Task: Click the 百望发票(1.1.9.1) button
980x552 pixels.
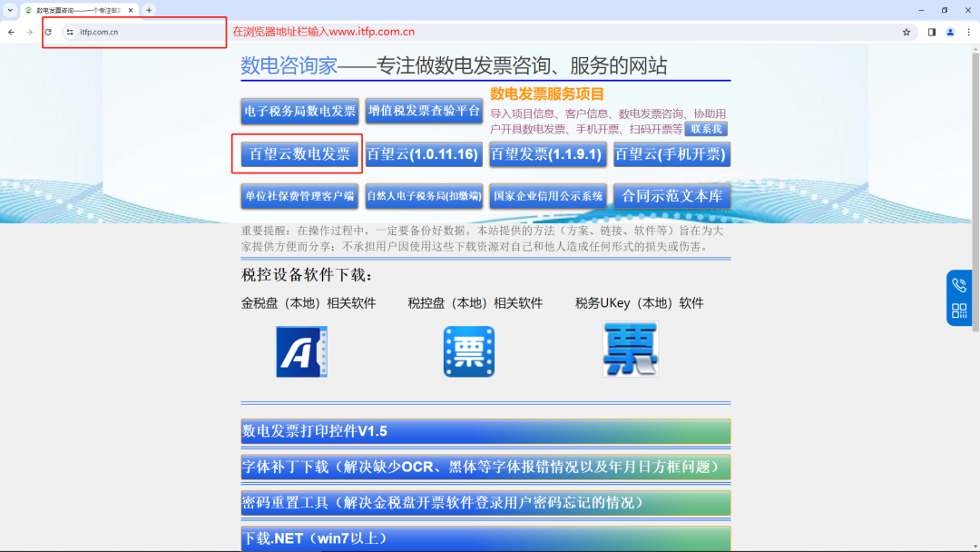Action: (547, 153)
